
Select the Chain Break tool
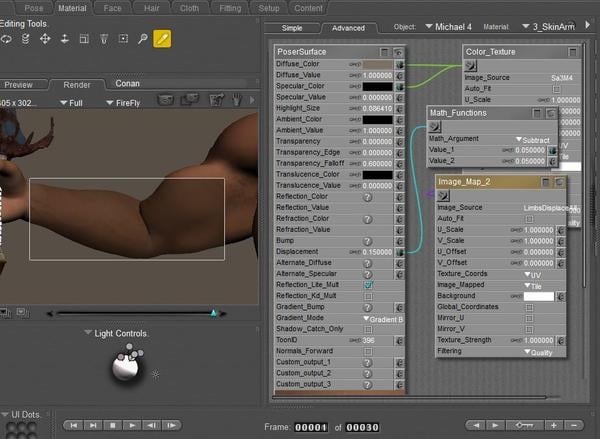[123, 39]
